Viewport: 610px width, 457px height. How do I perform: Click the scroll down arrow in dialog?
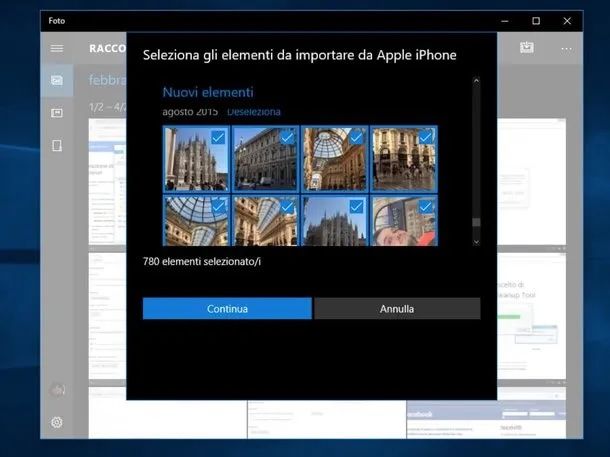pos(476,242)
